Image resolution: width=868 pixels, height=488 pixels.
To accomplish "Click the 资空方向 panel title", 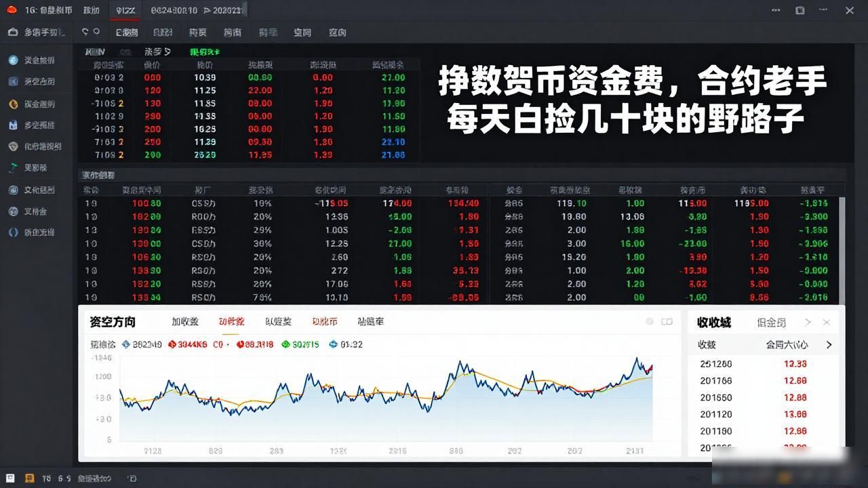I will 113,321.
